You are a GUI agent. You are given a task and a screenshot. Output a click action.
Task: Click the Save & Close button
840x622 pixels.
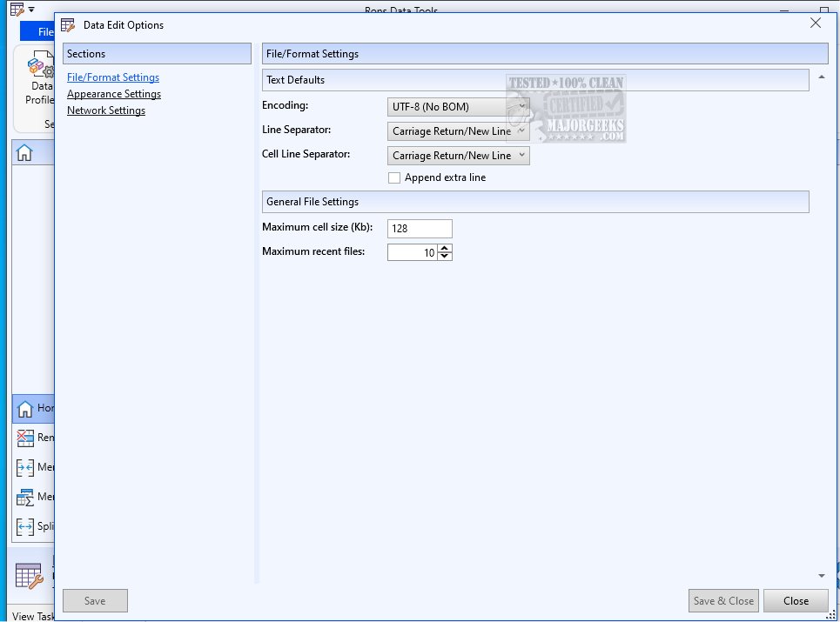pyautogui.click(x=723, y=600)
